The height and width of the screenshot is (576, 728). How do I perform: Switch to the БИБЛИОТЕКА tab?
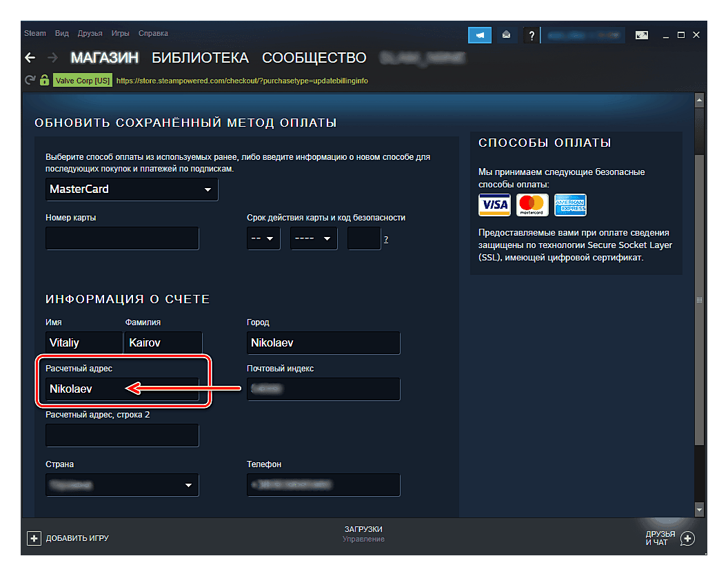pos(200,58)
